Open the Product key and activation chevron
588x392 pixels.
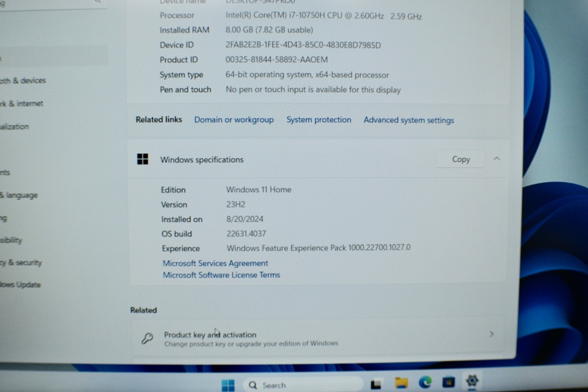(x=491, y=334)
